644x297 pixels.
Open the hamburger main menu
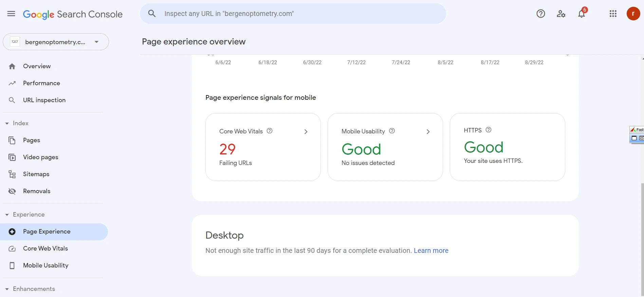click(x=11, y=14)
